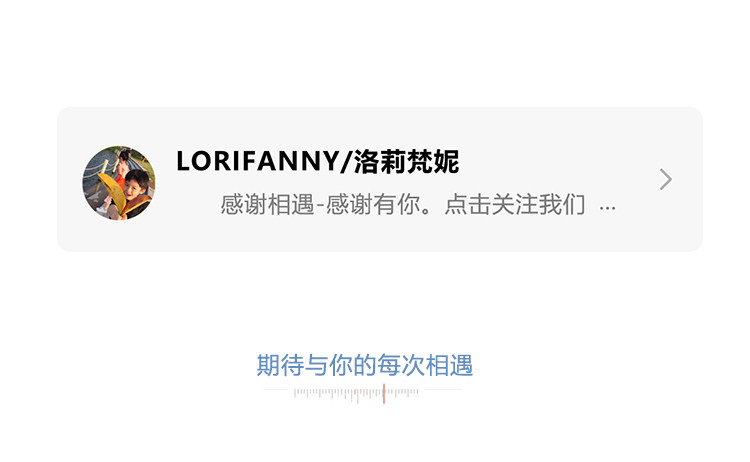Screen dimensions: 750x462
Task: Click the child's face in the avatar
Action: [135, 187]
